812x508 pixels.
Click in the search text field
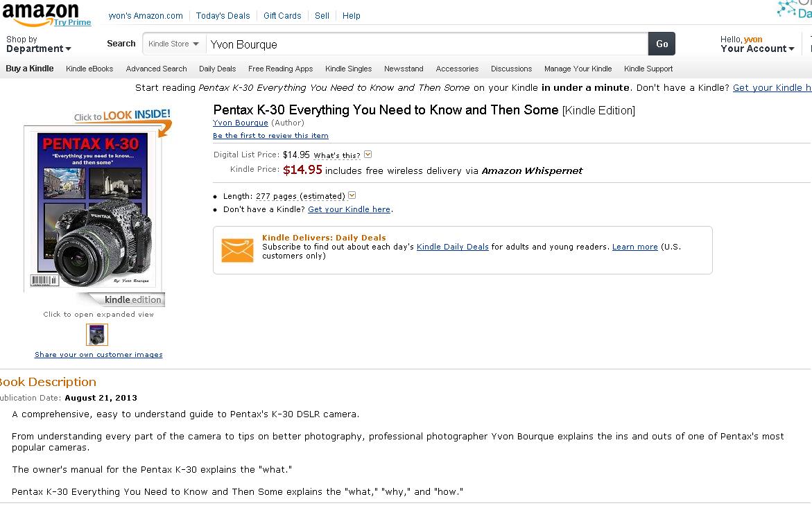tap(426, 44)
